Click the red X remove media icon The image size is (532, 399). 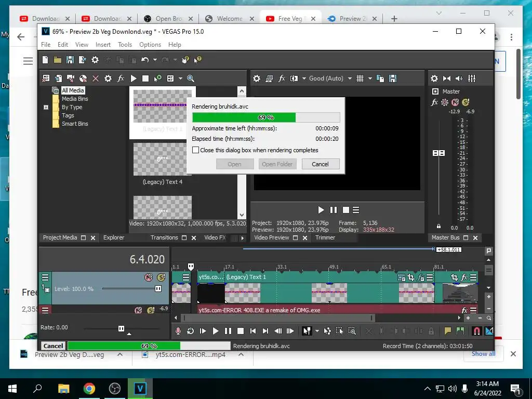pyautogui.click(x=96, y=79)
